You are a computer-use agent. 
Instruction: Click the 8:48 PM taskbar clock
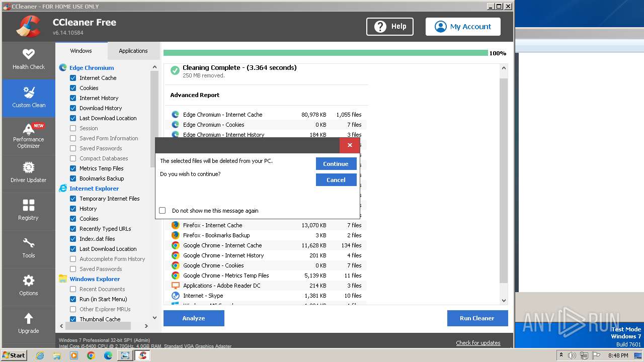click(618, 355)
